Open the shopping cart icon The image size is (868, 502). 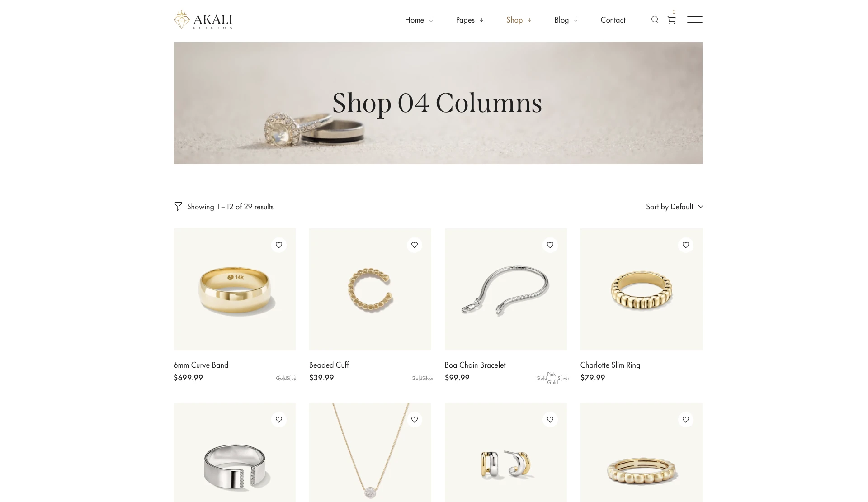coord(671,19)
